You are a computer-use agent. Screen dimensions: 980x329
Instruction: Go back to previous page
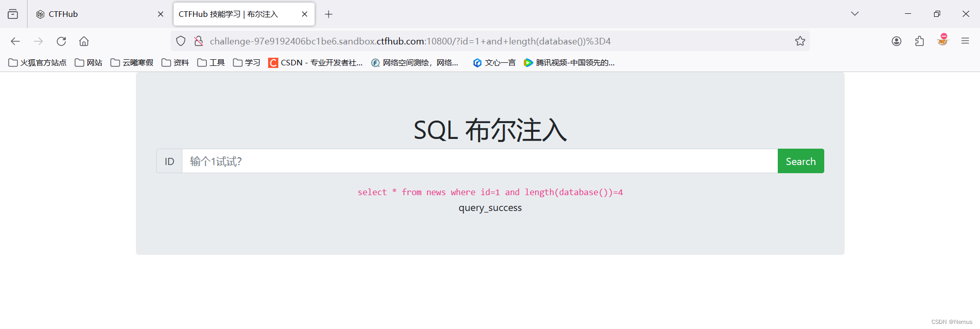(x=15, y=41)
